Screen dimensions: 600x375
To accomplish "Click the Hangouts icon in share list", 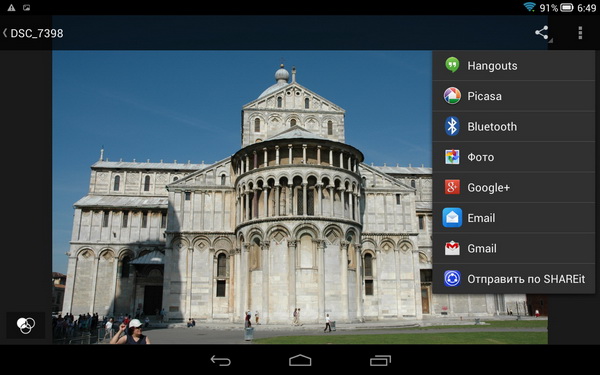I will 452,65.
